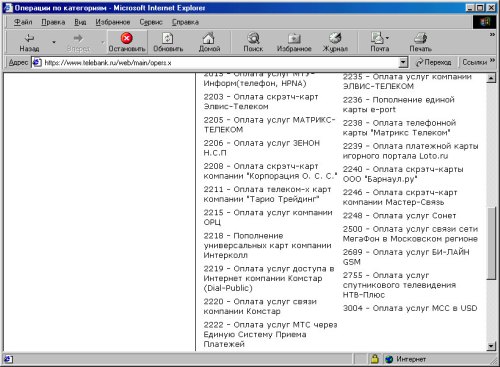The image size is (500, 367).
Task: Select 2246 - Оплата скрэтч-карт Мастер-Связь
Action: [400, 197]
